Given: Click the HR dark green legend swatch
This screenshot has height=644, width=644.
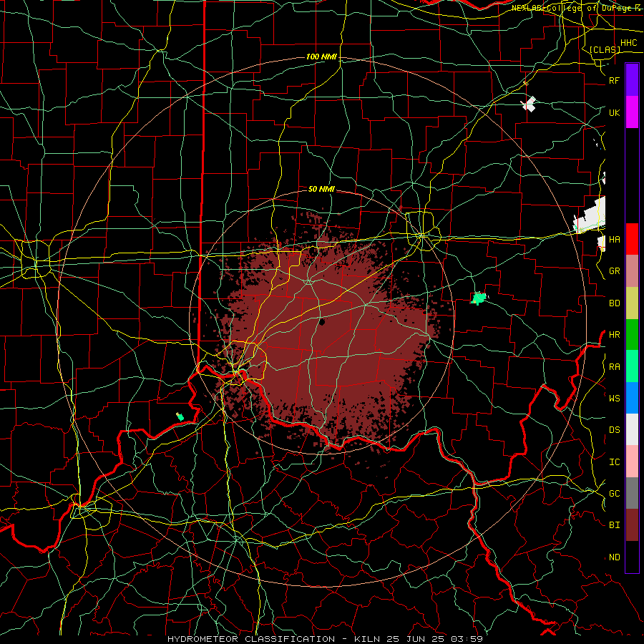Looking at the screenshot, I should tap(632, 334).
